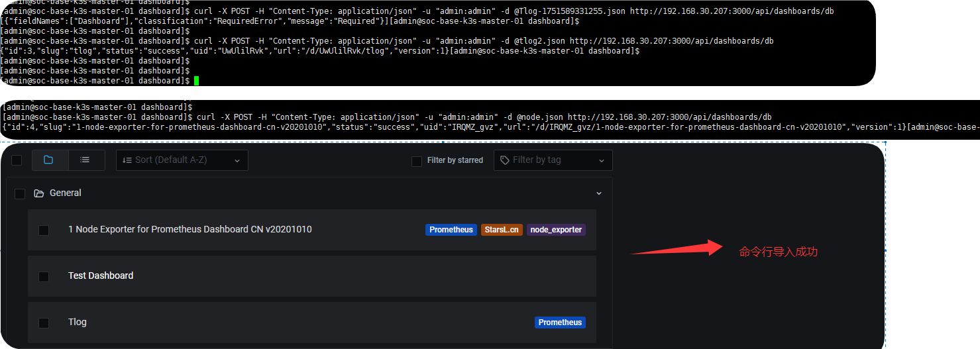The image size is (980, 349).
Task: Open the Tlog dashboard
Action: point(78,322)
